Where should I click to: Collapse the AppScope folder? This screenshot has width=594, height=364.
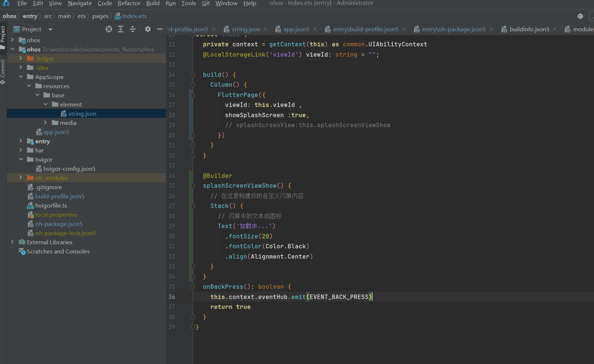(21, 77)
